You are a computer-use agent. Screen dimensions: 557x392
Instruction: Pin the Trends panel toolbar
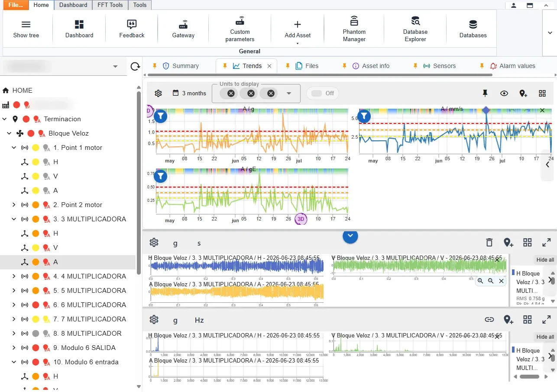485,93
